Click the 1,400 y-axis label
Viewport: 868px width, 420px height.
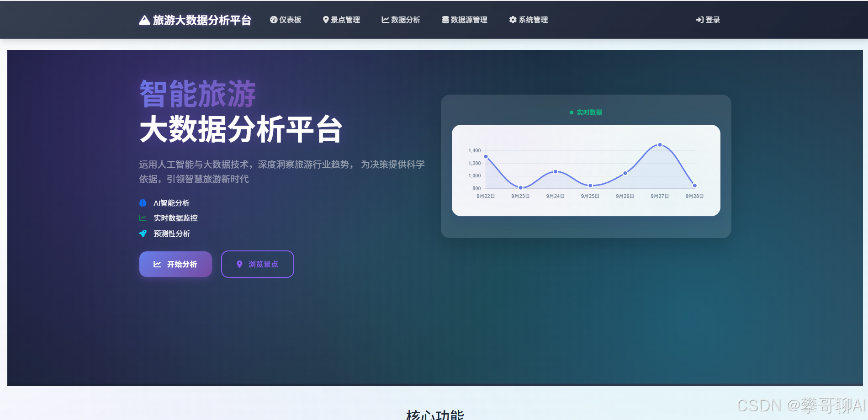[475, 150]
